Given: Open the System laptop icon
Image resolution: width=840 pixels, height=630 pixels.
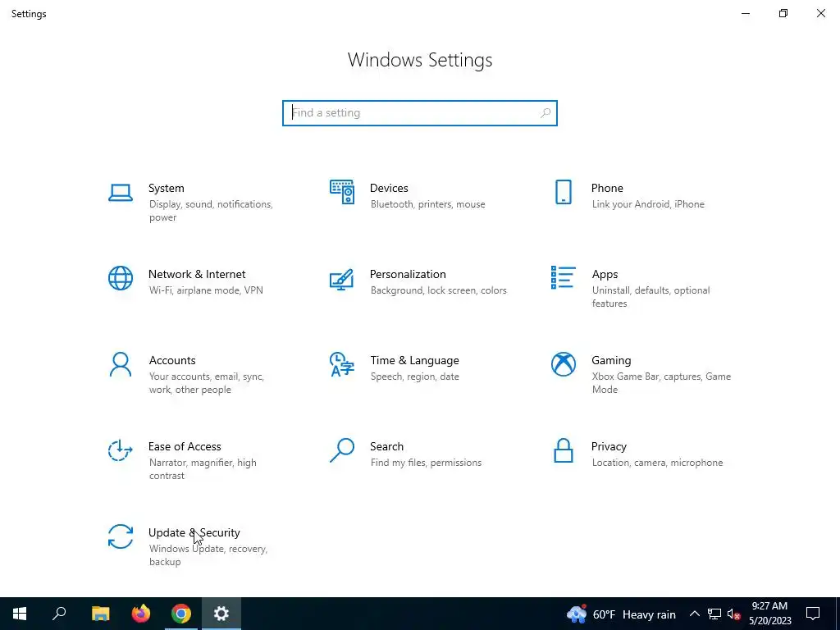Looking at the screenshot, I should pyautogui.click(x=121, y=193).
